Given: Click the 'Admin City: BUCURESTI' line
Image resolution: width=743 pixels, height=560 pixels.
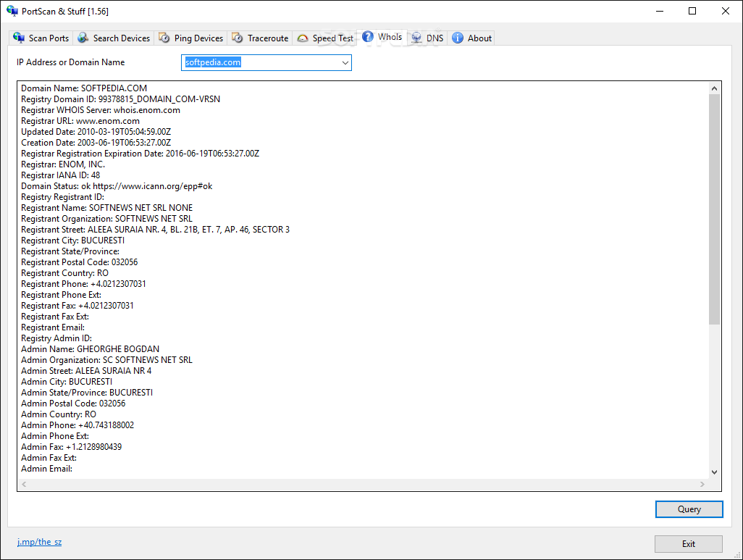Looking at the screenshot, I should 67,383.
